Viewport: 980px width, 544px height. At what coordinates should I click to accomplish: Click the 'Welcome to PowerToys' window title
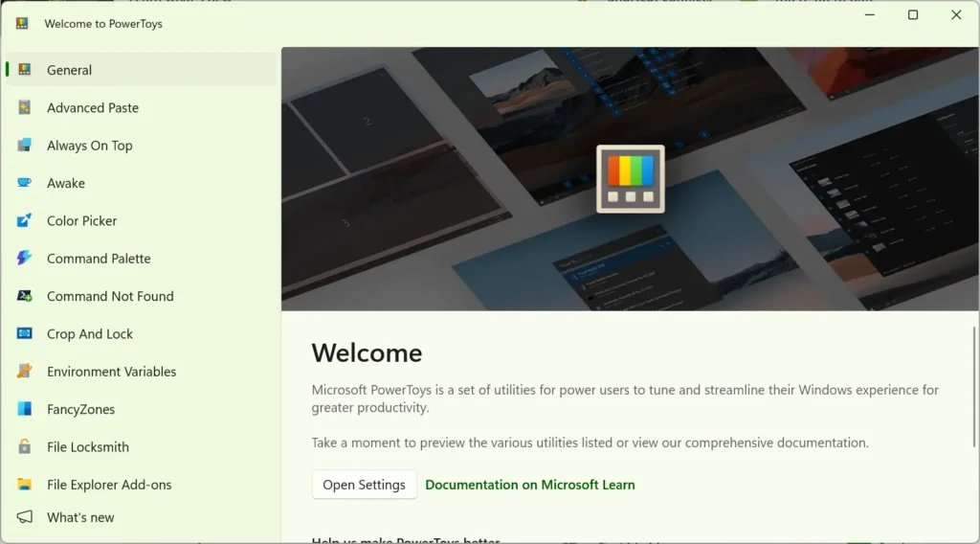pyautogui.click(x=103, y=24)
